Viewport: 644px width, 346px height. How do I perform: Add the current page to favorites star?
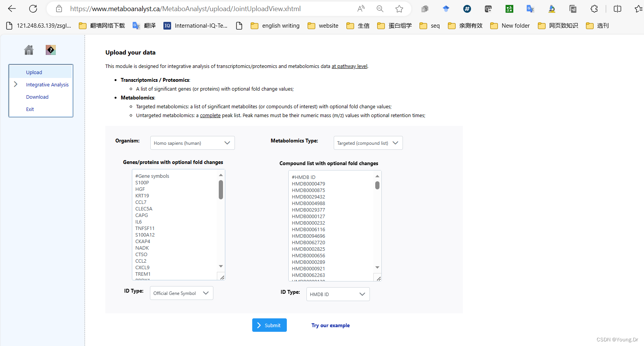point(399,8)
